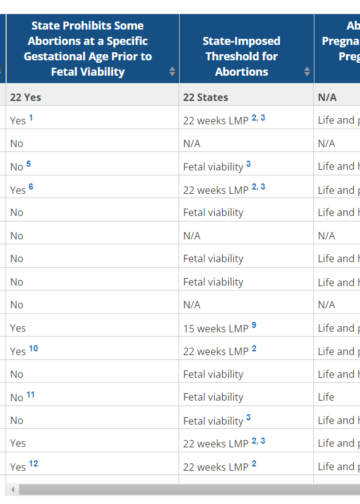The height and width of the screenshot is (504, 360).
Task: Click the State-Imposed Threshold for Abortions header
Action: (241, 56)
